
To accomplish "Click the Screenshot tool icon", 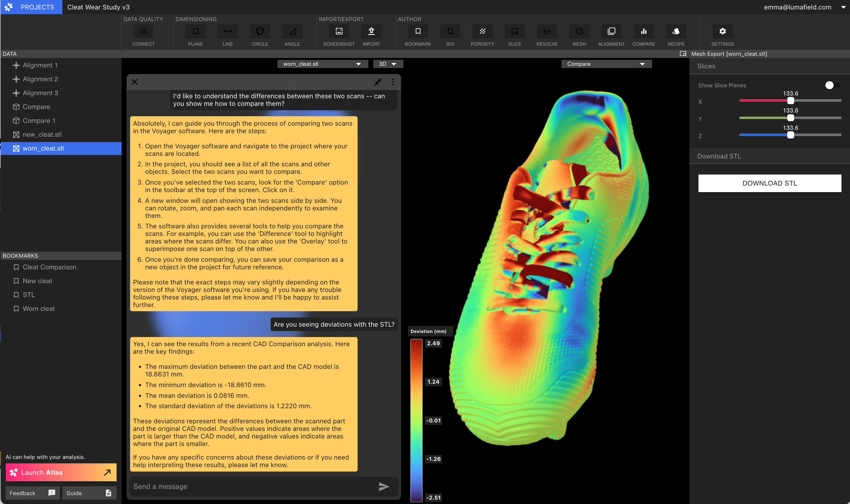I will (339, 31).
